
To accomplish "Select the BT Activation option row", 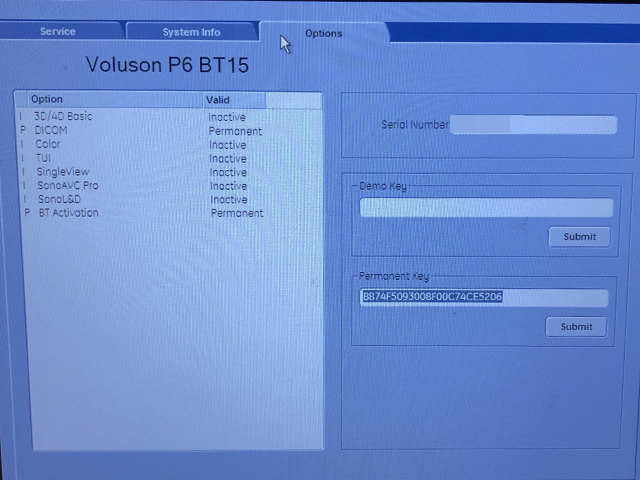I will click(x=169, y=213).
